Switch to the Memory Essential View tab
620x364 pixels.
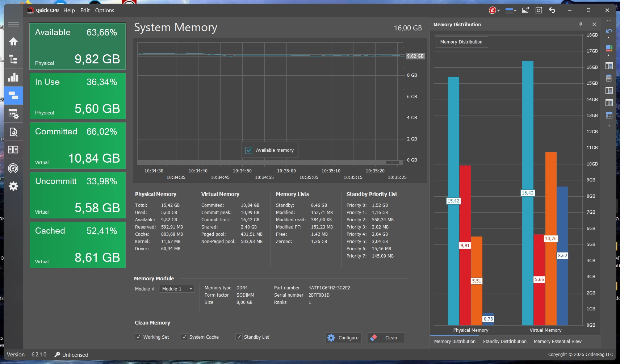tap(558, 341)
